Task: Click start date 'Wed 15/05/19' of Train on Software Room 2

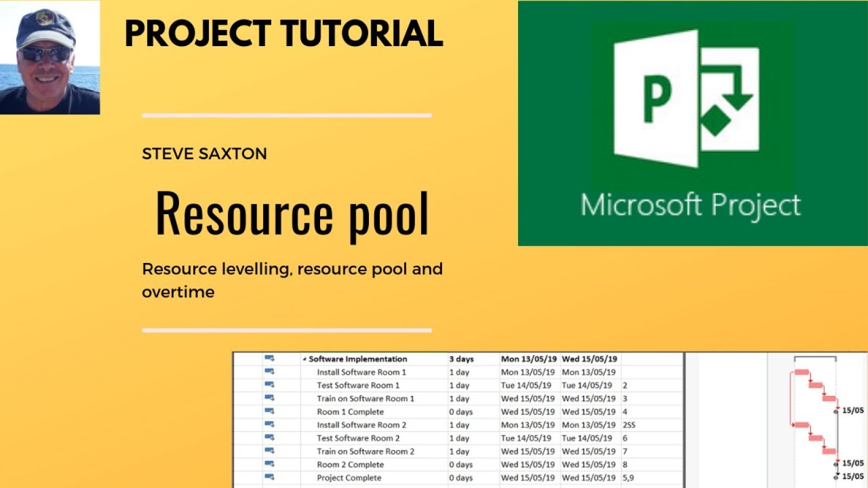Action: coord(528,451)
